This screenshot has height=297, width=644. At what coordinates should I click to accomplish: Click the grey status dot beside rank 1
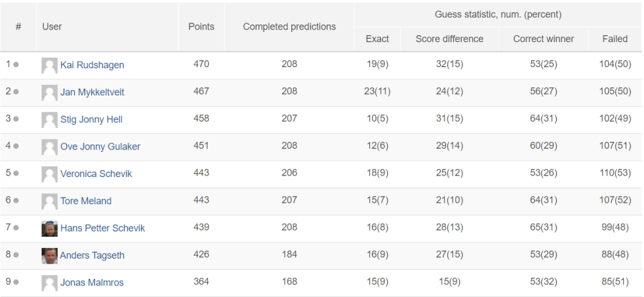16,65
